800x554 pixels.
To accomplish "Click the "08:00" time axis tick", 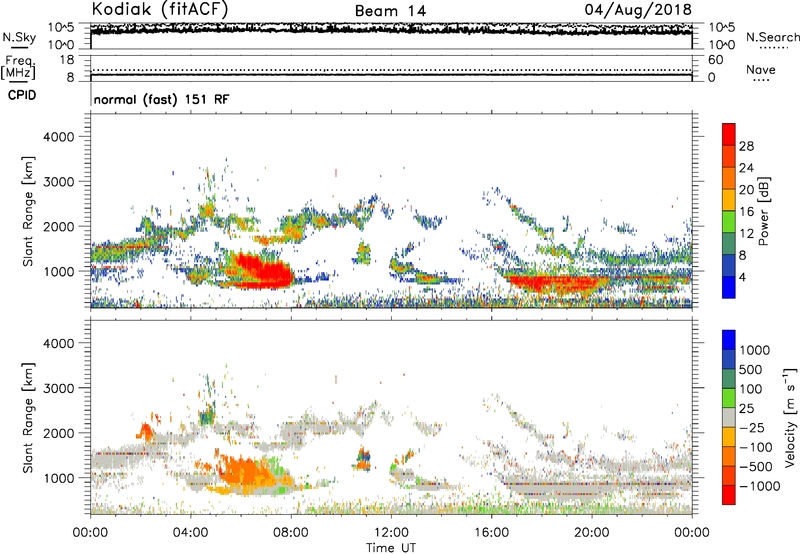I will (x=291, y=533).
